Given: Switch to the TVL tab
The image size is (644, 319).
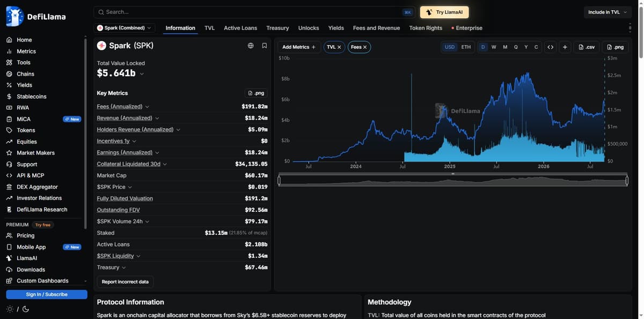Looking at the screenshot, I should [x=209, y=28].
